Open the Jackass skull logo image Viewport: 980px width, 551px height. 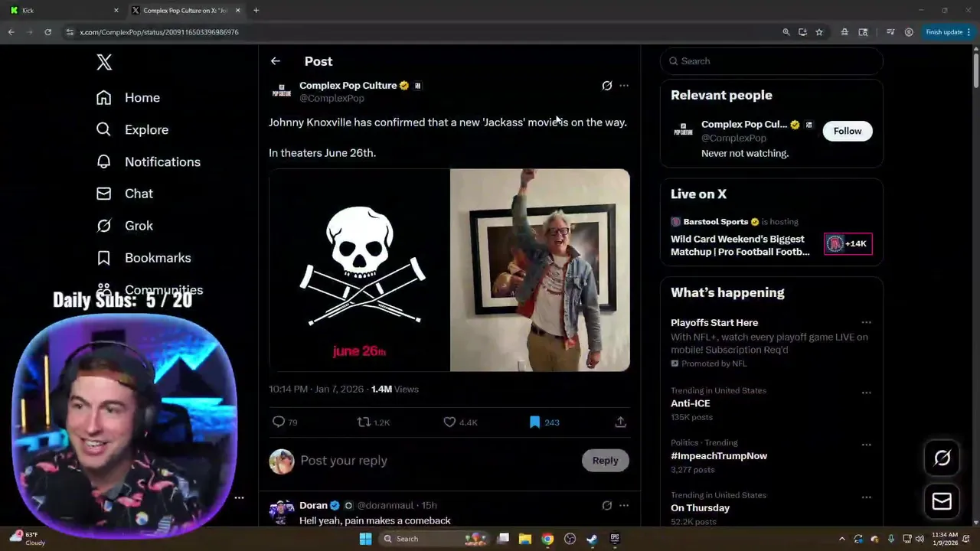pyautogui.click(x=359, y=270)
